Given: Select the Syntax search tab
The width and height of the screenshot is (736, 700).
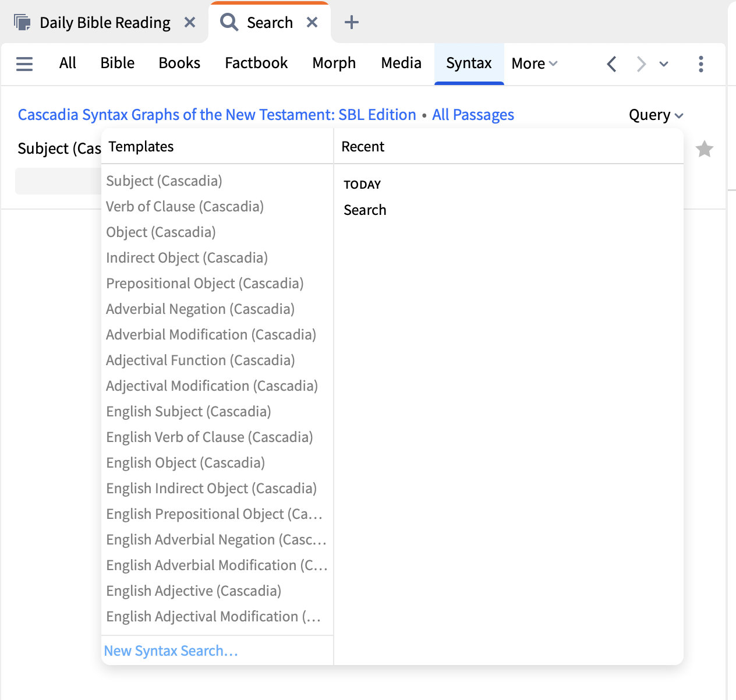Looking at the screenshot, I should pos(469,63).
